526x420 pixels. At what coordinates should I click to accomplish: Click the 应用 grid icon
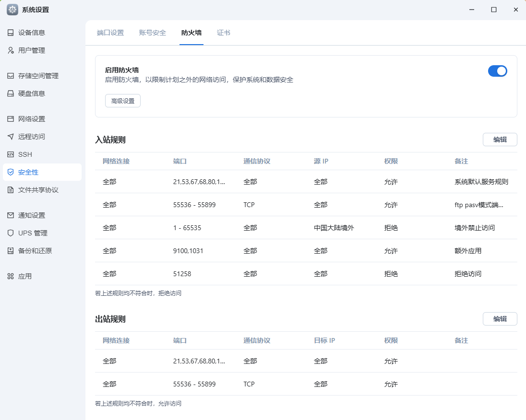[x=11, y=276]
